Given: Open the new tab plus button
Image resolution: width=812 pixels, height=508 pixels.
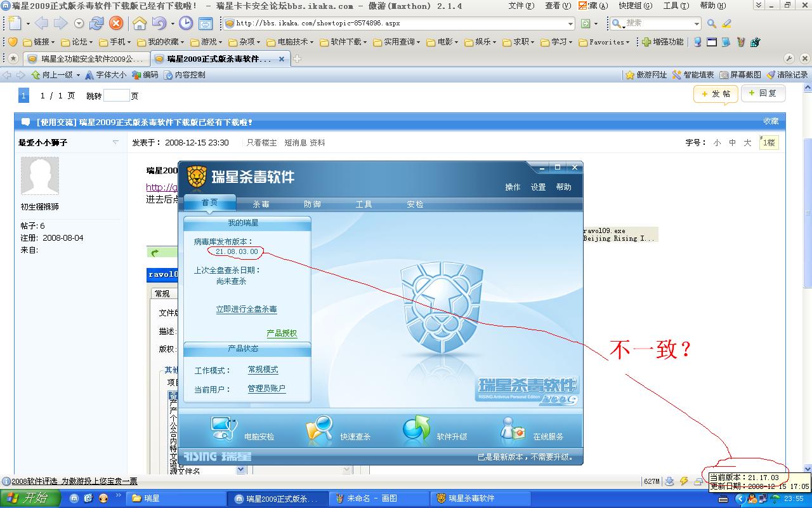Looking at the screenshot, I should tap(297, 58).
